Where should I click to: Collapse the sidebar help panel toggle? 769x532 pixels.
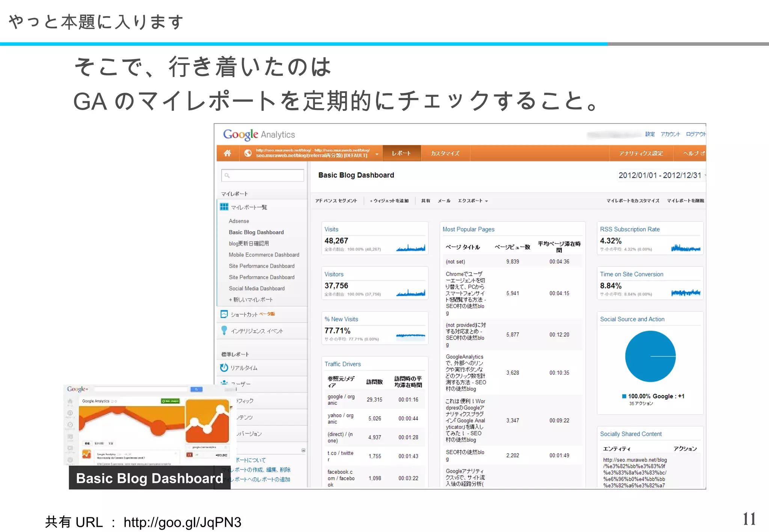303,450
